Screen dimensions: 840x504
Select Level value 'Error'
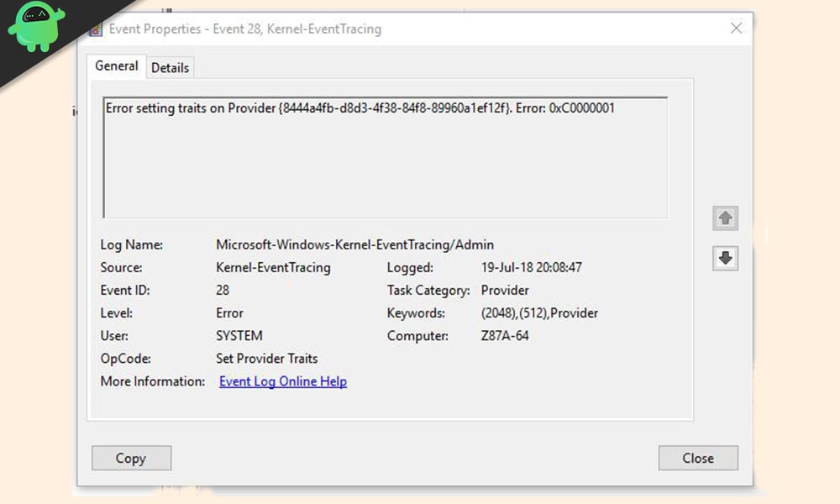tap(229, 312)
